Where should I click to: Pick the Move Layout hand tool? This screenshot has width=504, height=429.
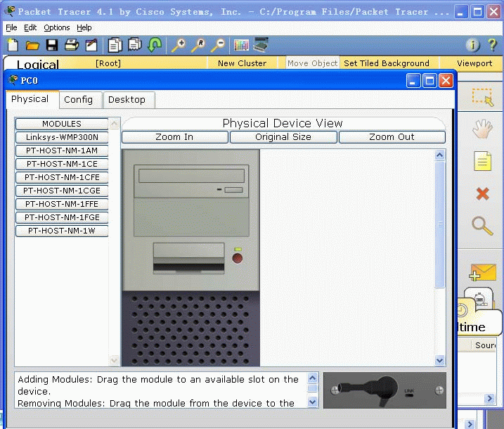482,129
